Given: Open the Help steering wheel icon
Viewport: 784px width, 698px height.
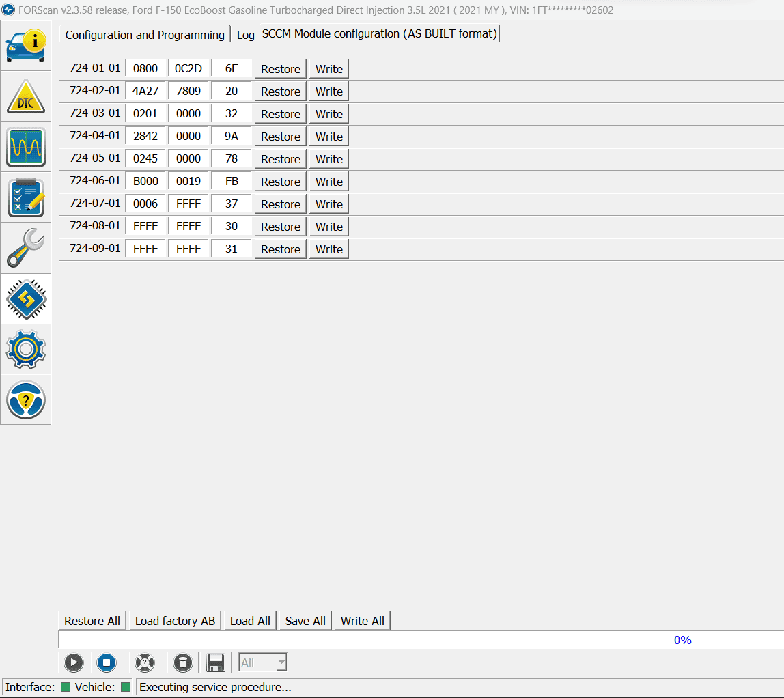Looking at the screenshot, I should point(26,400).
